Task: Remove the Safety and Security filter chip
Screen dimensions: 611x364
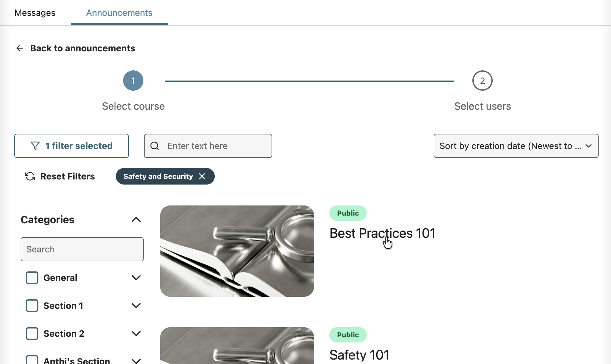Action: coord(202,176)
